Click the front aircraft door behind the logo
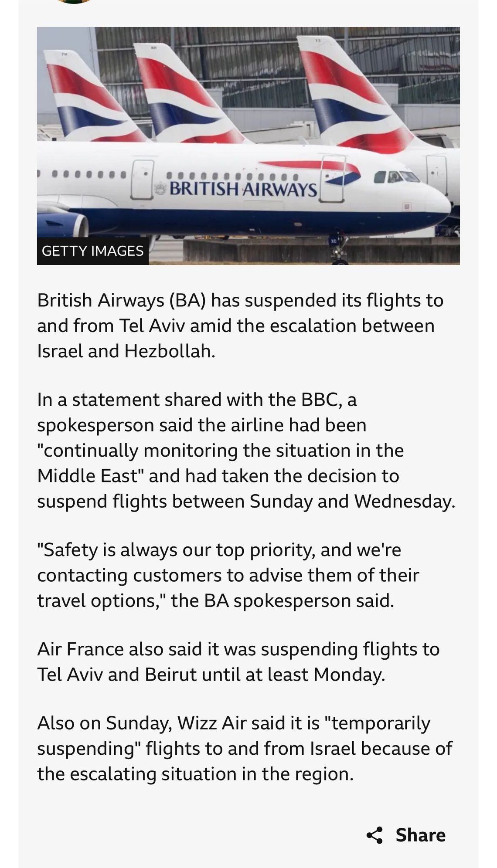Image resolution: width=497 pixels, height=868 pixels. click(332, 179)
